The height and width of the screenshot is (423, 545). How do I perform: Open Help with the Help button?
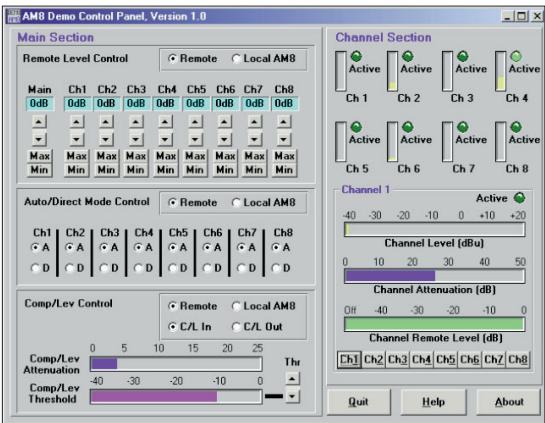click(x=433, y=402)
